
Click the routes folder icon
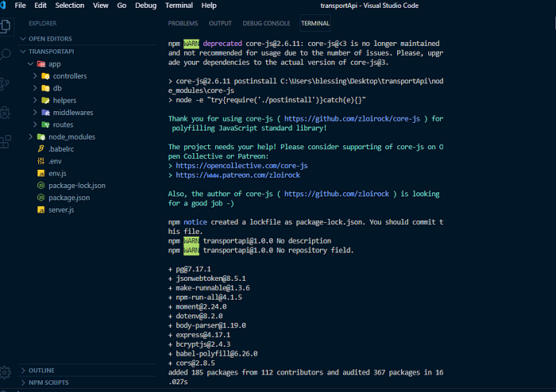tap(45, 125)
